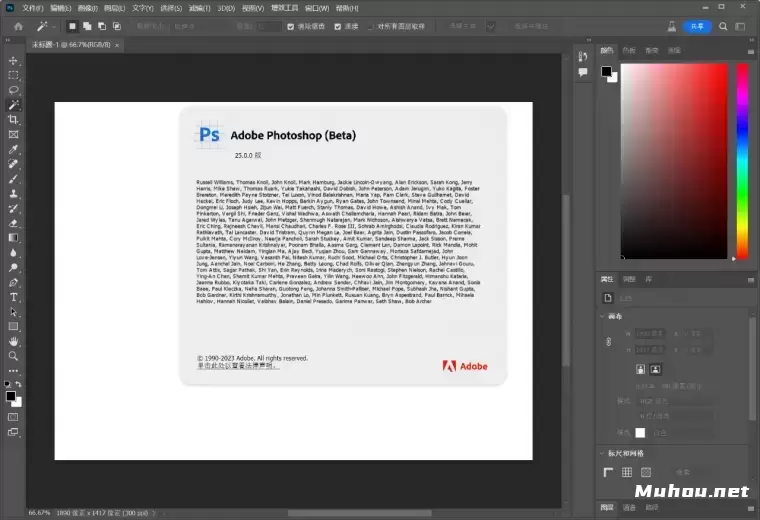Open the legal notices link in About dialog
Image resolution: width=760 pixels, height=520 pixels.
(238, 365)
